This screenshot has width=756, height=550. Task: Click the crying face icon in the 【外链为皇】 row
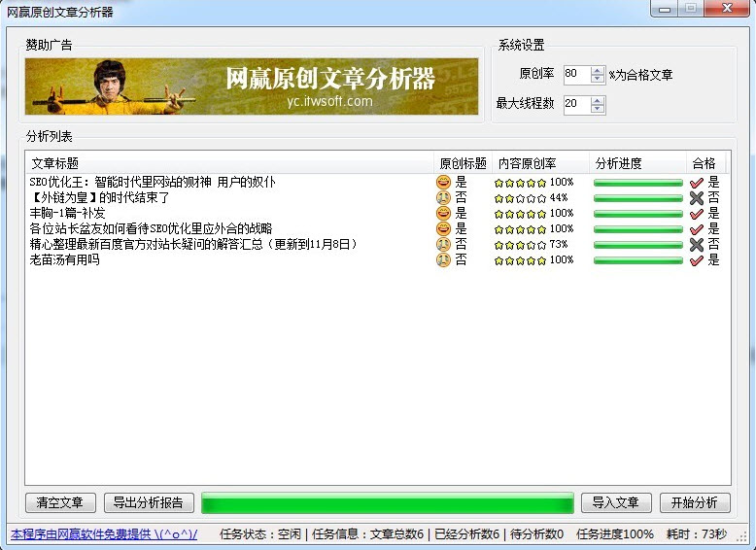click(443, 197)
